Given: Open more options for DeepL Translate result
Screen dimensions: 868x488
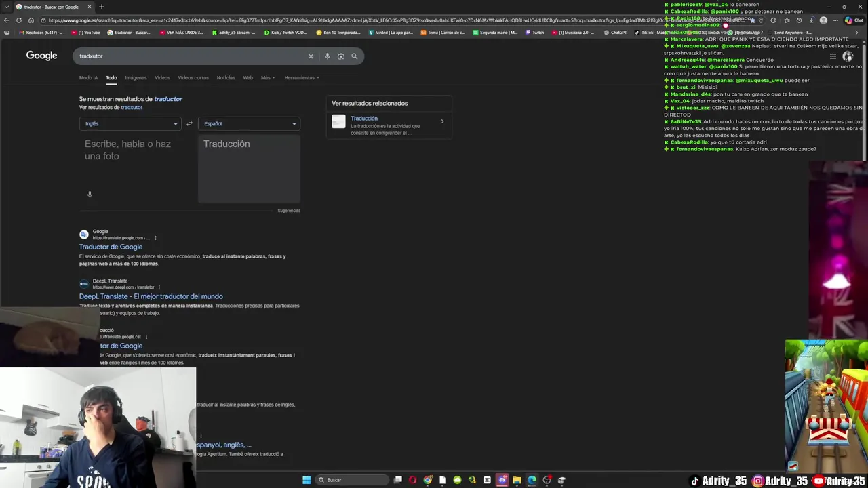Looking at the screenshot, I should click(159, 287).
